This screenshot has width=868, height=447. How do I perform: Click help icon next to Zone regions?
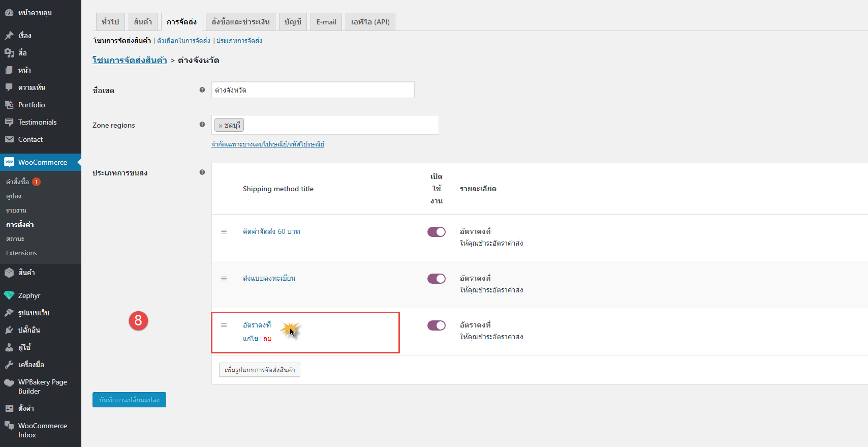pos(202,125)
